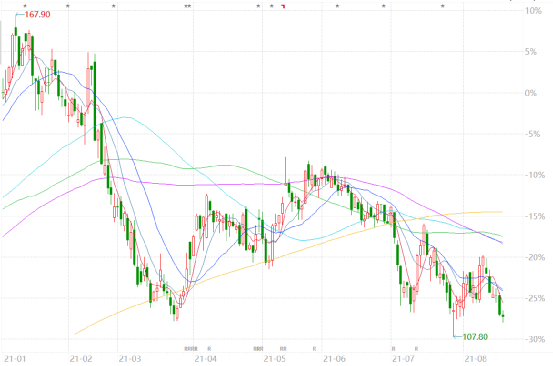The height and width of the screenshot is (366, 553).
Task: Click the red flag marker at chart top
Action: (283, 6)
